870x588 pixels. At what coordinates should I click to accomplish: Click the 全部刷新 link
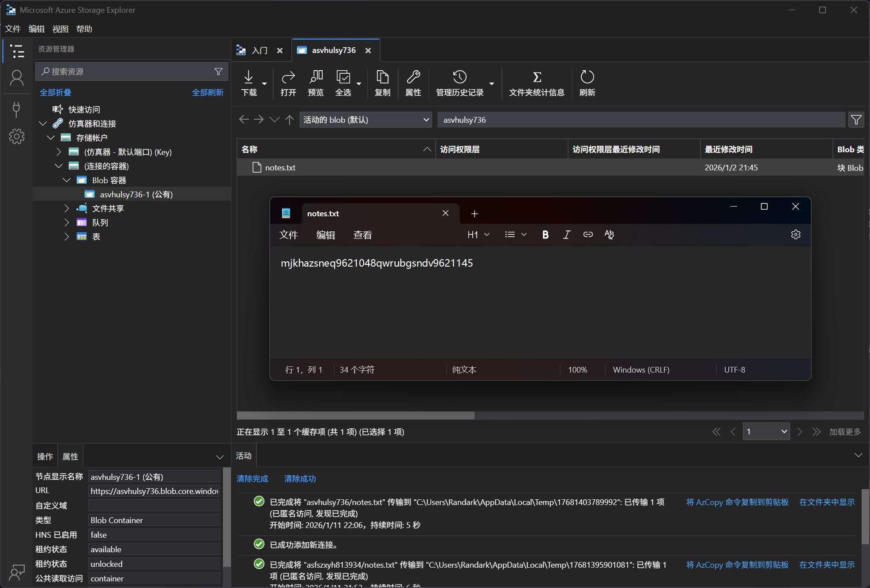pyautogui.click(x=207, y=92)
